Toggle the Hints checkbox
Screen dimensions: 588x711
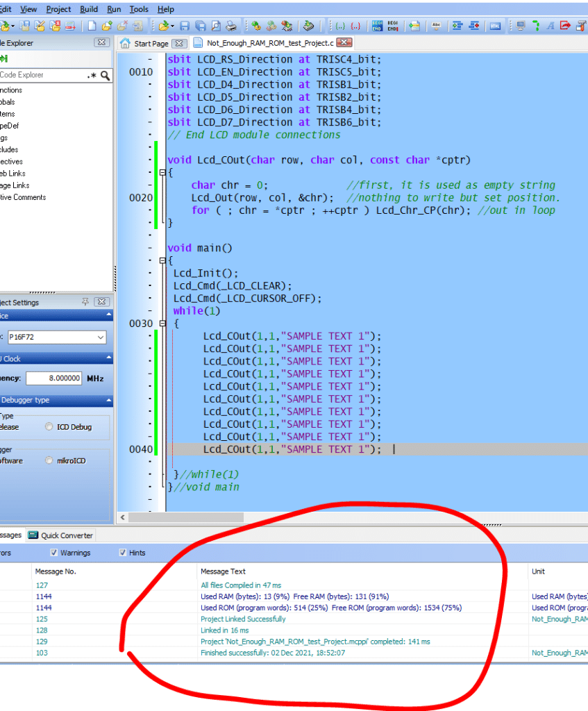click(x=122, y=552)
